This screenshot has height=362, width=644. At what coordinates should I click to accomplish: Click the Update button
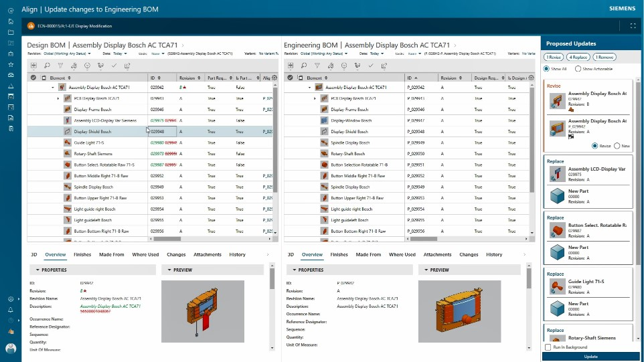[590, 357]
